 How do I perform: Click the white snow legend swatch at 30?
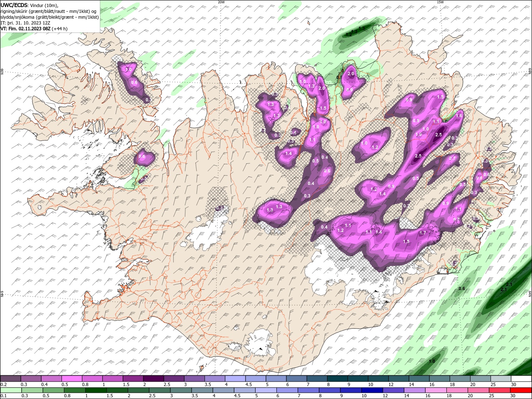[x=521, y=379]
